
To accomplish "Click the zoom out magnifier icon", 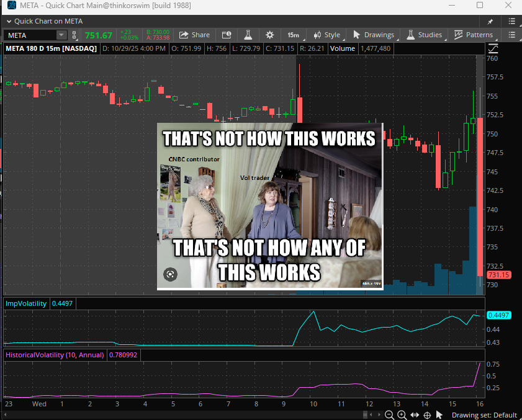I will 389,414.
